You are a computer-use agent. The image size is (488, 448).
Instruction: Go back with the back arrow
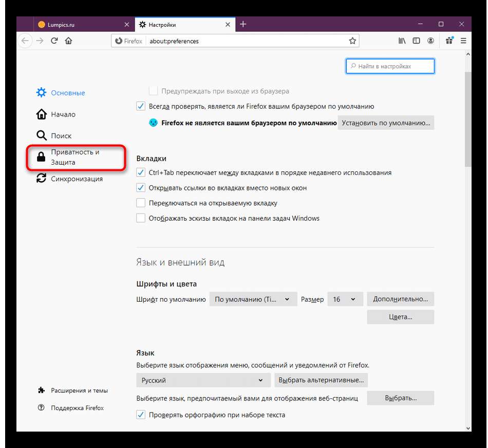[25, 41]
